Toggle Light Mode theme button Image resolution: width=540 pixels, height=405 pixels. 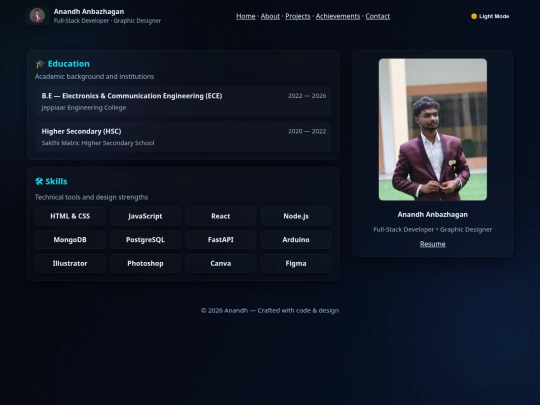(490, 16)
